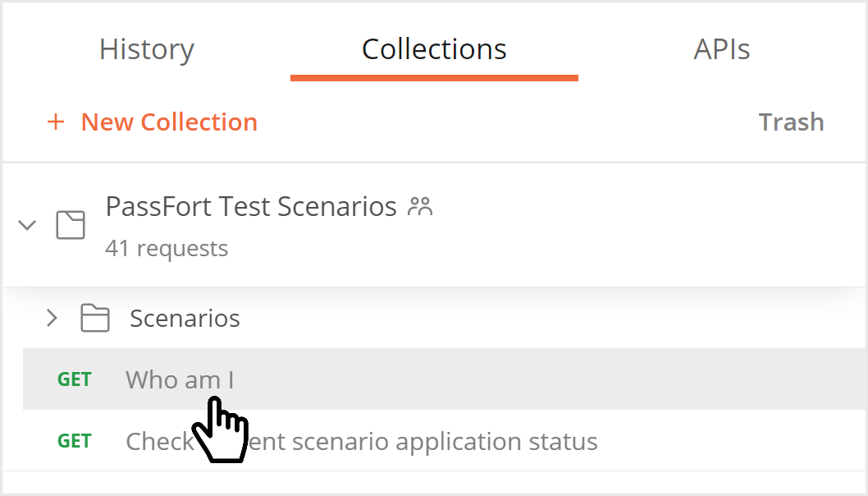Open the APIs tab
Image resolution: width=868 pixels, height=496 pixels.
(x=721, y=49)
